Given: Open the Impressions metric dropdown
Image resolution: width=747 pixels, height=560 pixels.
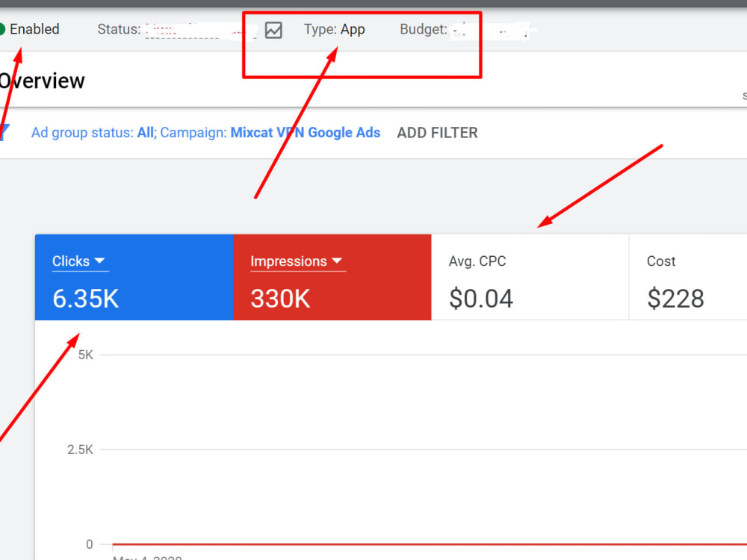Looking at the screenshot, I should point(297,261).
